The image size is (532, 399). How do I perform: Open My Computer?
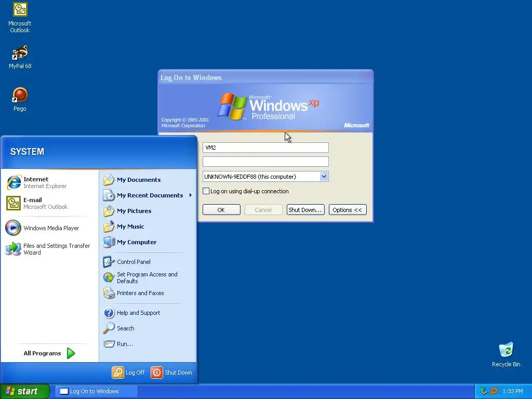[x=148, y=242]
